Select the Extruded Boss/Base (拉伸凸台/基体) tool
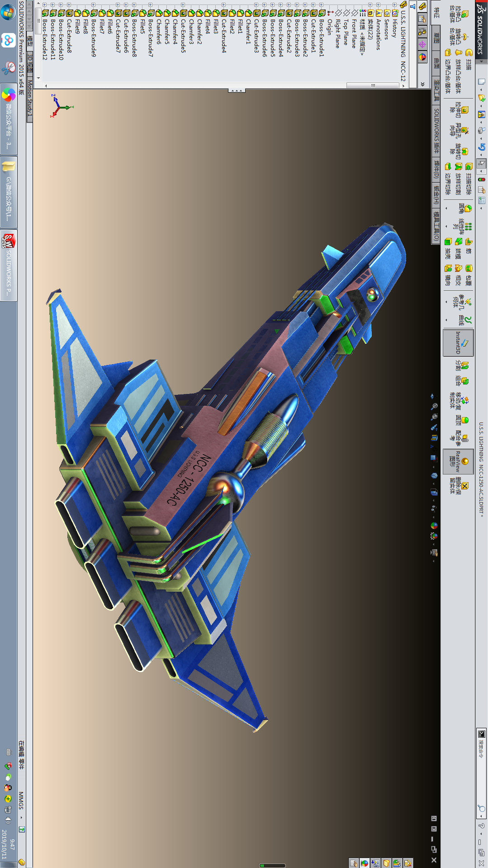This screenshot has width=488, height=868. 458,14
